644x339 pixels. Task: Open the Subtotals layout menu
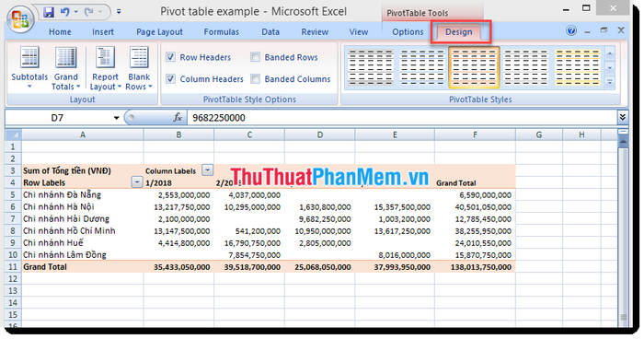coord(29,68)
